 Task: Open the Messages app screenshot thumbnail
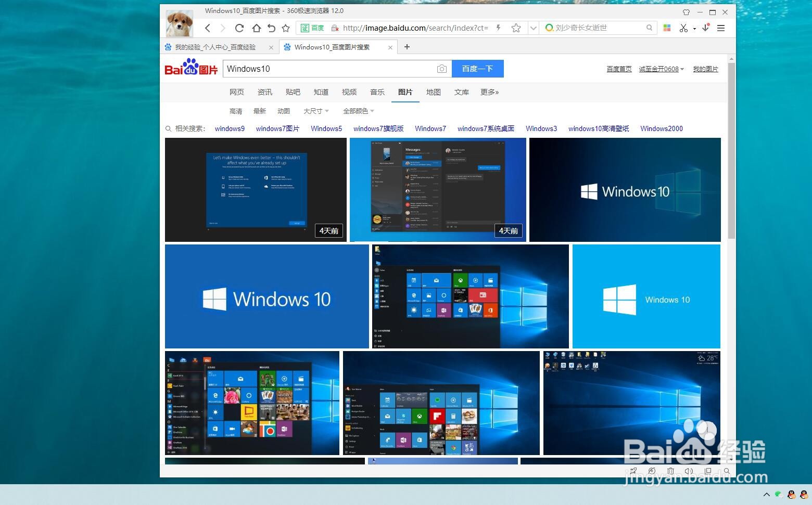(438, 190)
